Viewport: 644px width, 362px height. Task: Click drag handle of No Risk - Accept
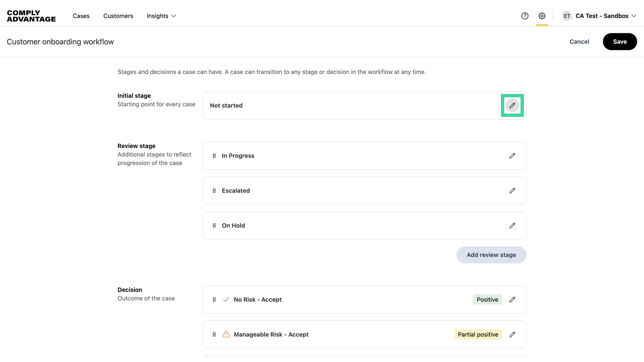tap(214, 300)
